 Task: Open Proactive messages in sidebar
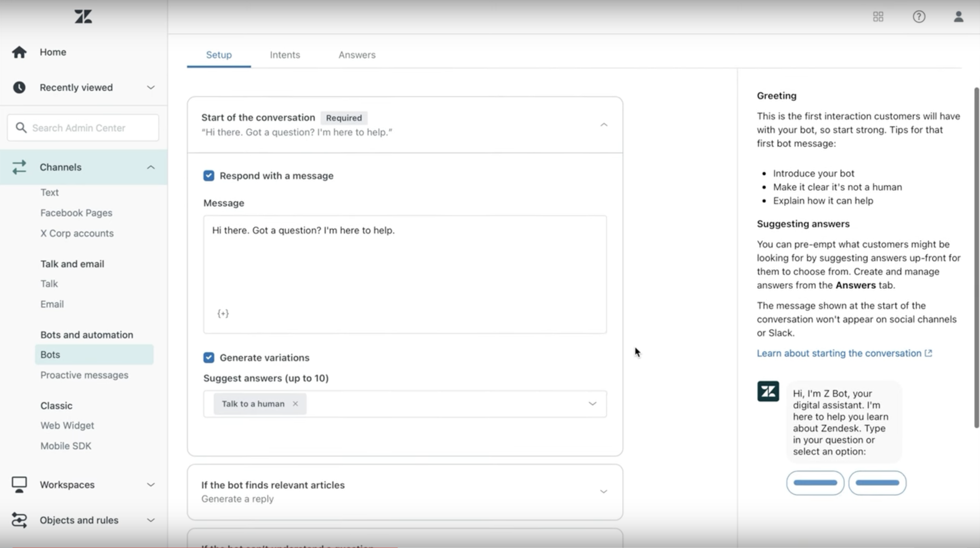[x=84, y=375]
